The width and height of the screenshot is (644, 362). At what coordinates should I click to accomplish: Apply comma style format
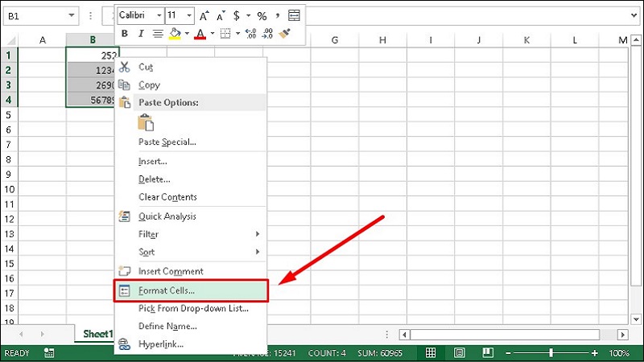(x=278, y=16)
